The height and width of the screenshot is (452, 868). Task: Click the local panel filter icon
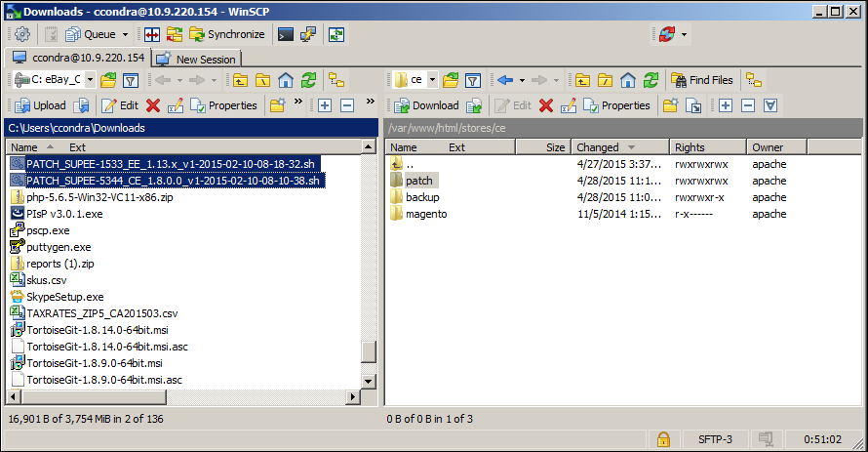click(130, 80)
